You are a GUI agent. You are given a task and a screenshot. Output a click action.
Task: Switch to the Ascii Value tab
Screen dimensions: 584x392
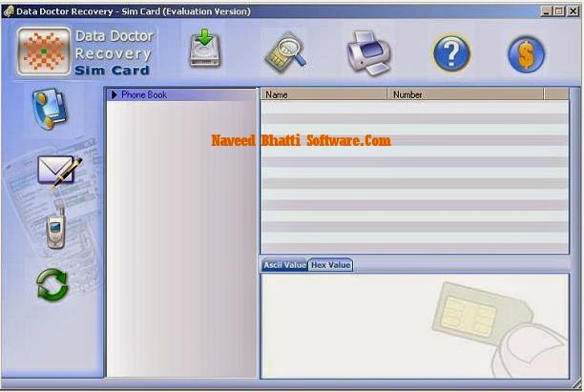(x=284, y=265)
